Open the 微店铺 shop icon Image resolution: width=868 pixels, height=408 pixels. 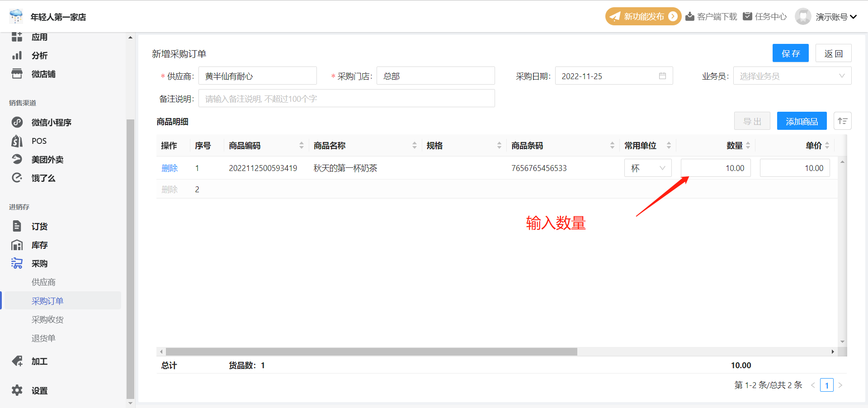[x=17, y=74]
